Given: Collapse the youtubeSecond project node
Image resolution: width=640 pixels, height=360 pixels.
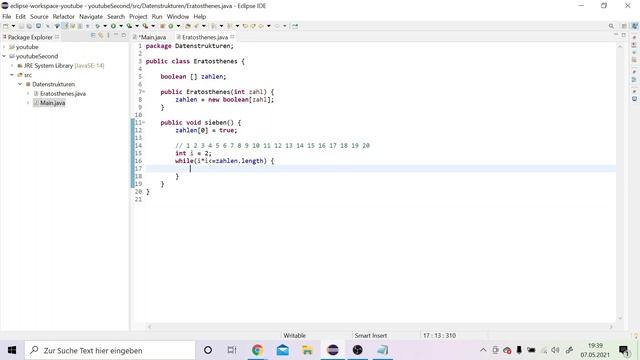Looking at the screenshot, I should 4,56.
